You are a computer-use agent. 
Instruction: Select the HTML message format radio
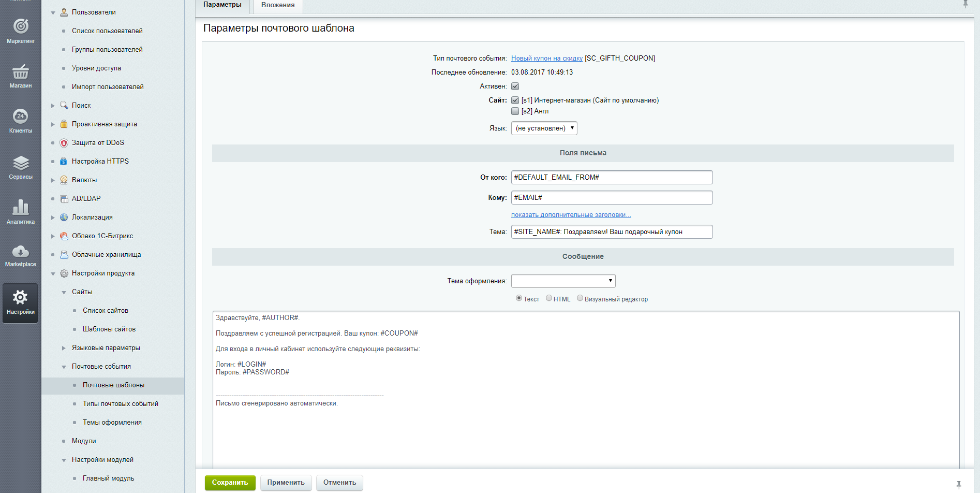tap(549, 298)
